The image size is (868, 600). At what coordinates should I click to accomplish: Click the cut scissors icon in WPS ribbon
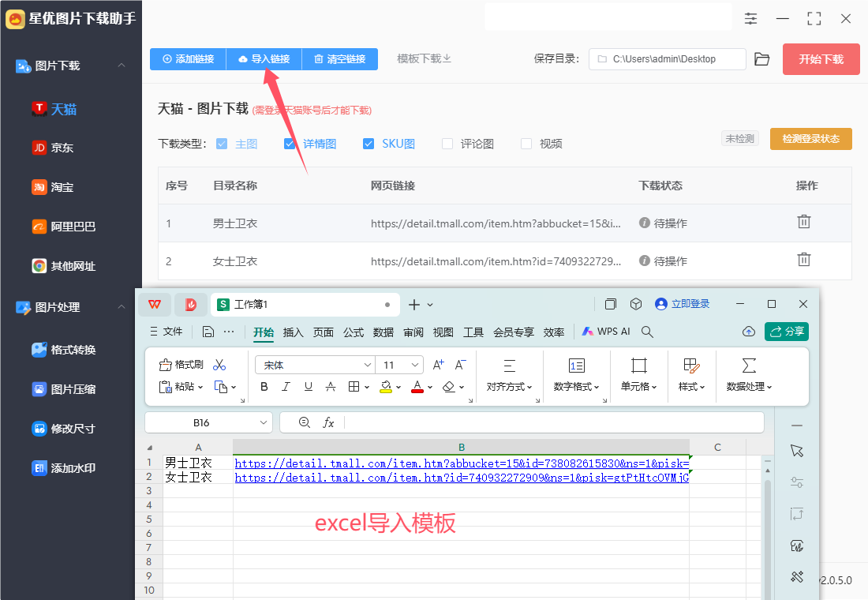219,365
